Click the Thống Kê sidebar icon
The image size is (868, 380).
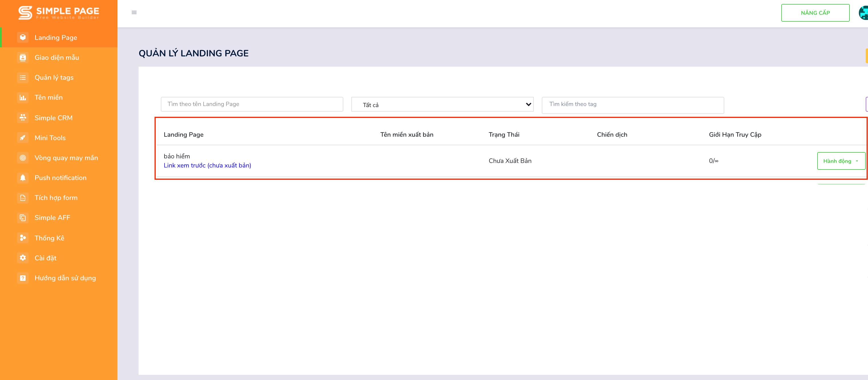(22, 237)
